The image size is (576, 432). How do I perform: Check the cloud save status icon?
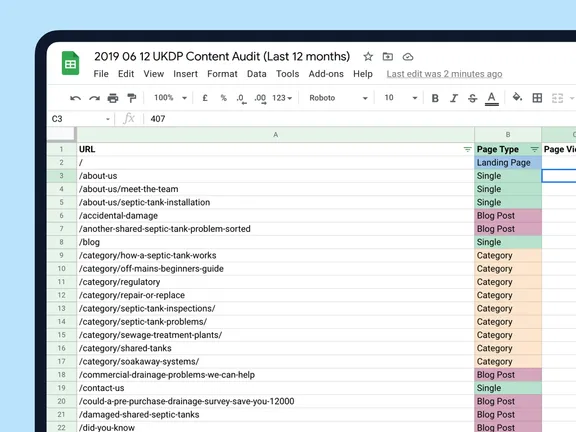coord(408,57)
